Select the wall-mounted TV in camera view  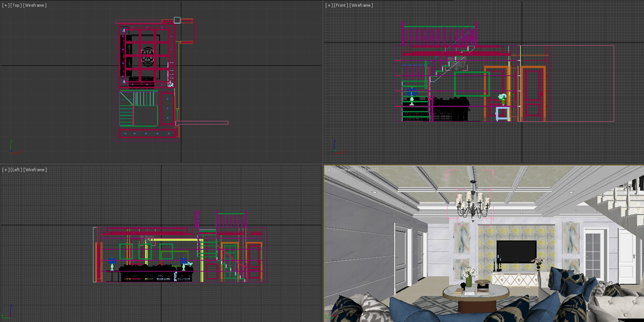[516, 251]
